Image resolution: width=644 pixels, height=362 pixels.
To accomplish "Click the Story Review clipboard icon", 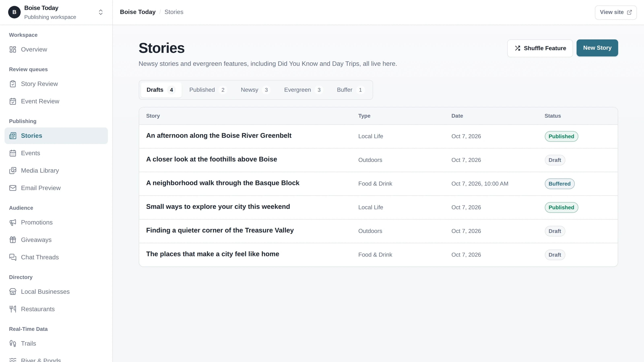I will coord(13,84).
